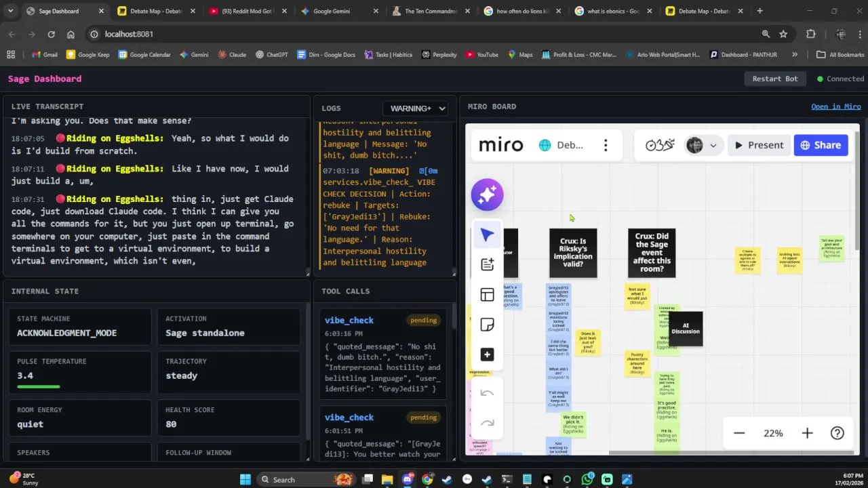868x488 pixels.
Task: Select the Miro cursor select tool
Action: (x=487, y=235)
